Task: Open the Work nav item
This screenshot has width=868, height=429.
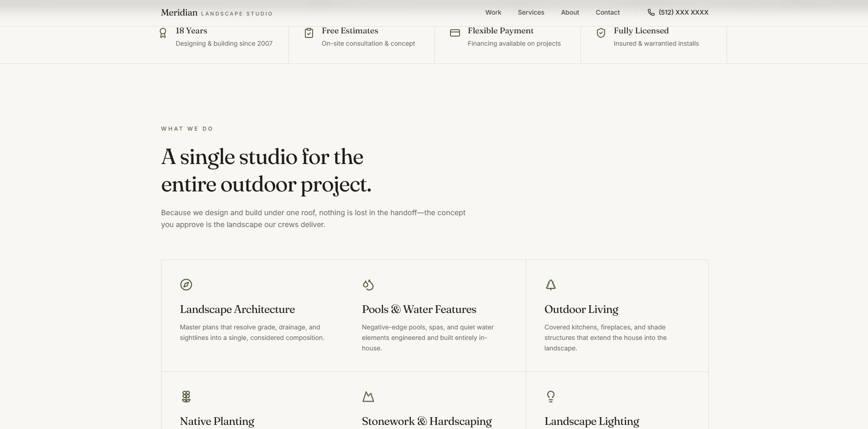Action: point(493,12)
